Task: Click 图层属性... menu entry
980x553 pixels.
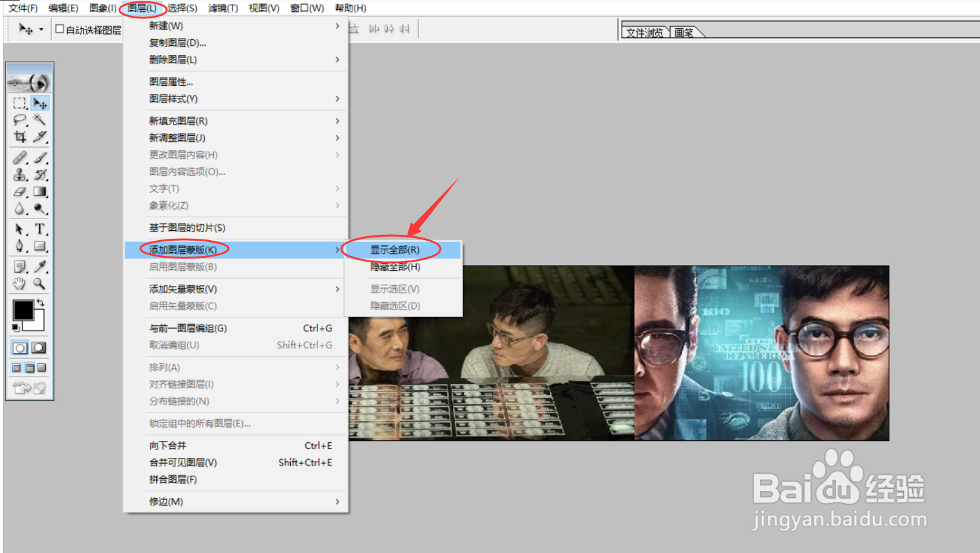Action: (236, 82)
